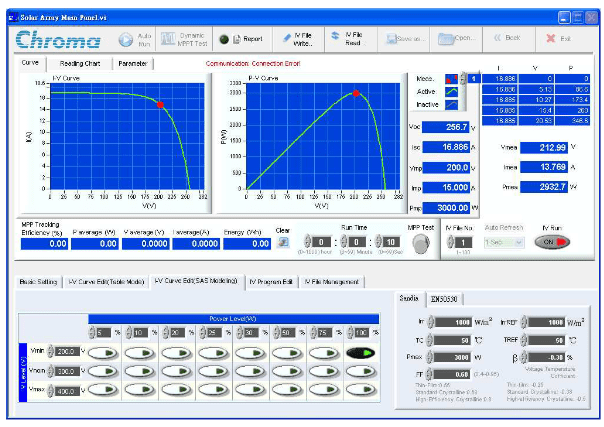Toggle the IV Run ON switch

(x=550, y=242)
